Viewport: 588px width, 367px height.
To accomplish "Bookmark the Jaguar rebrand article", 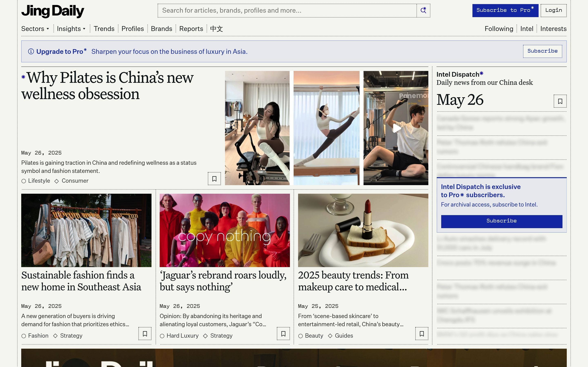I will coord(283,334).
